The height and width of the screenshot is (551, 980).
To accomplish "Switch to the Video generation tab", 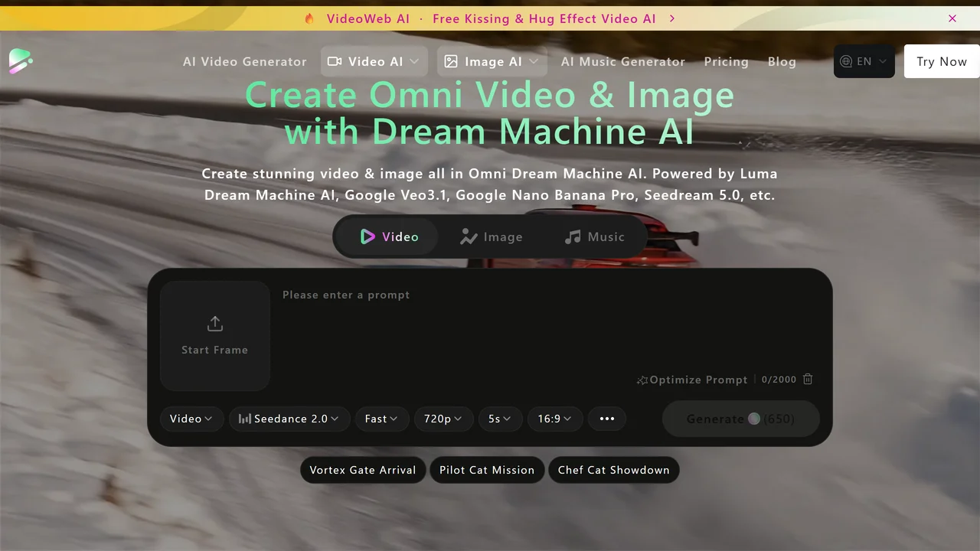I will coord(390,237).
